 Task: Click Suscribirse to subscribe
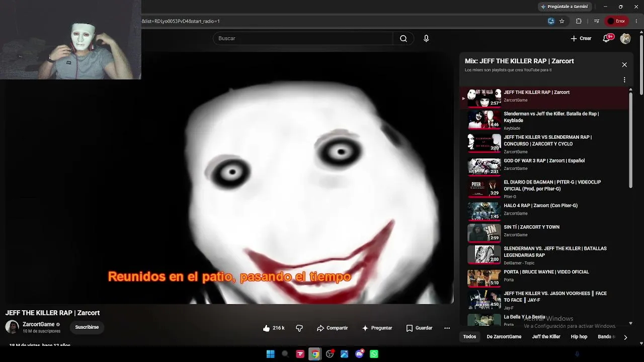[87, 327]
